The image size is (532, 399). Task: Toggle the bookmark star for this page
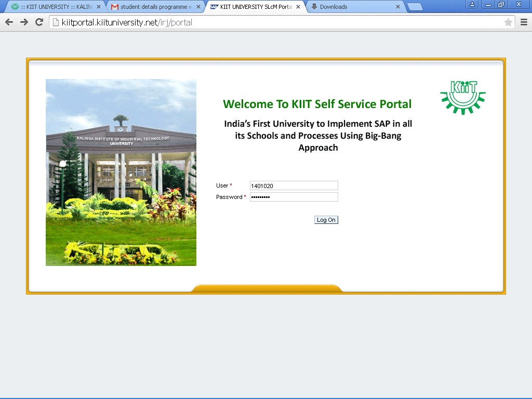(x=508, y=22)
